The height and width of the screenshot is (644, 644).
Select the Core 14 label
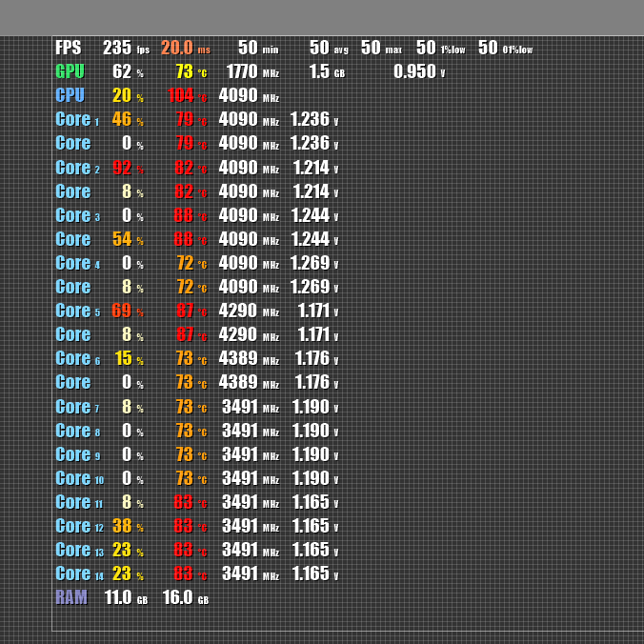(76, 574)
